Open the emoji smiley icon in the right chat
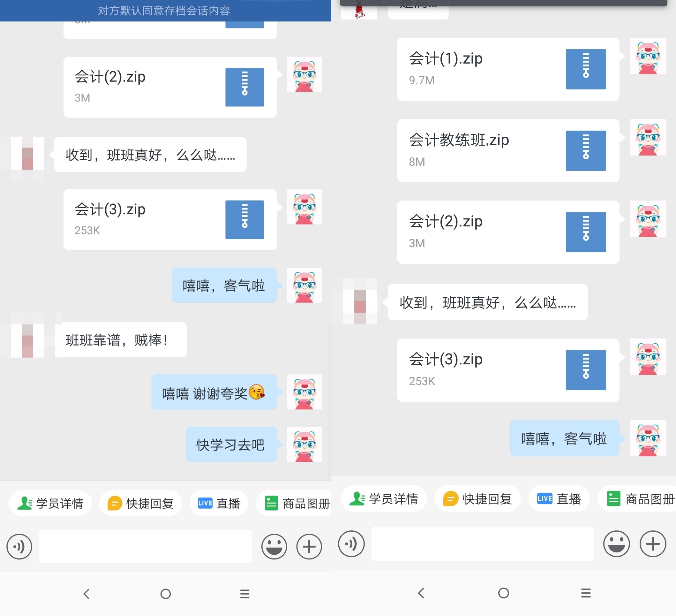 point(617,544)
